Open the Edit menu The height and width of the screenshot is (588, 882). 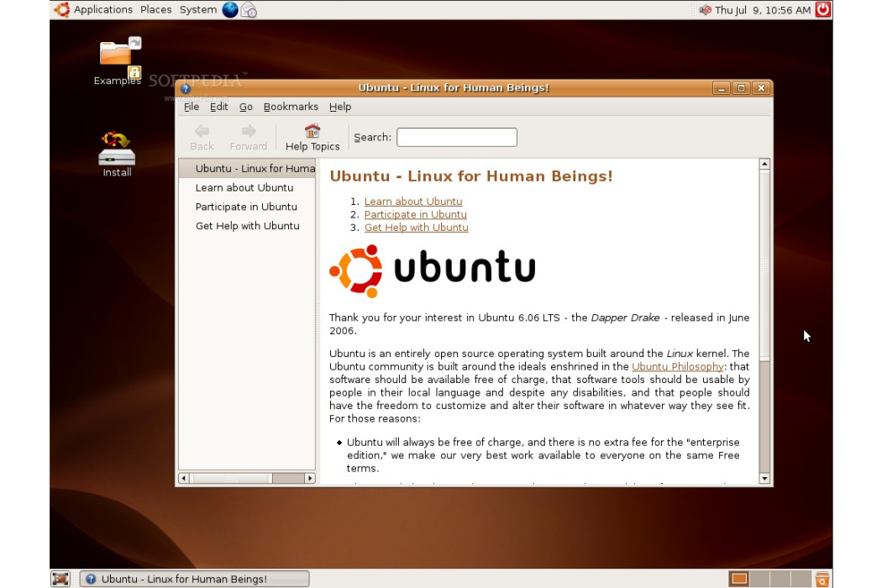pos(218,107)
